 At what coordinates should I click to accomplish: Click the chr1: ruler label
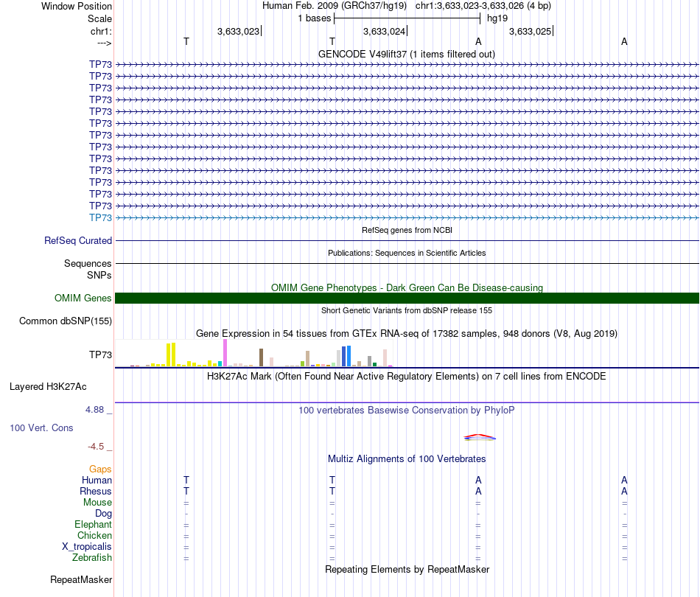tap(101, 31)
